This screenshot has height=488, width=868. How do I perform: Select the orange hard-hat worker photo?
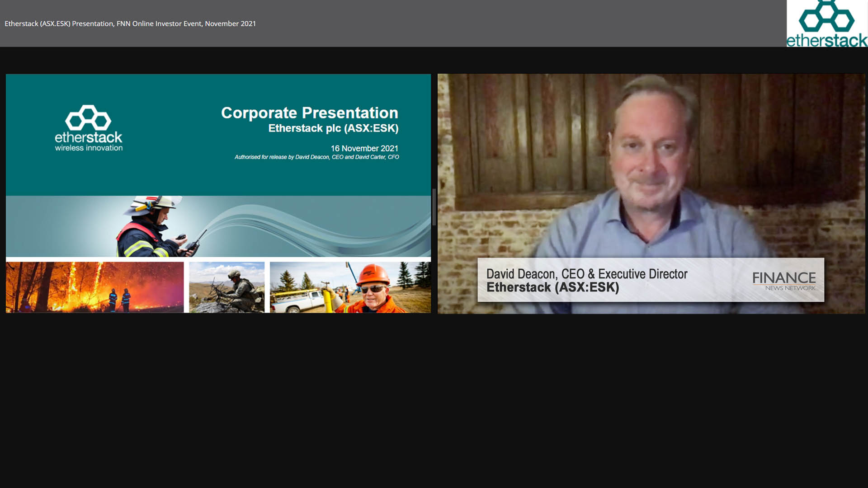tap(350, 287)
